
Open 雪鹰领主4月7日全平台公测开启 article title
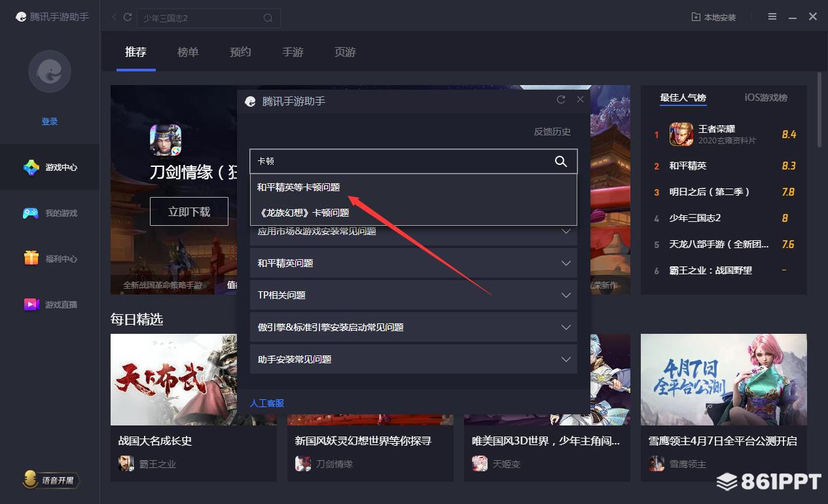tap(723, 441)
